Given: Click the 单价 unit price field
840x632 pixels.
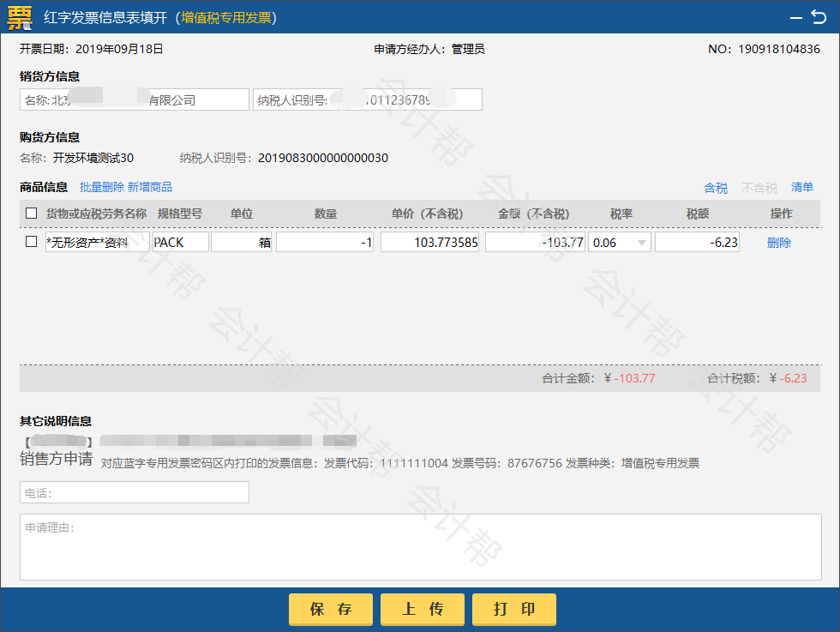Looking at the screenshot, I should [429, 243].
